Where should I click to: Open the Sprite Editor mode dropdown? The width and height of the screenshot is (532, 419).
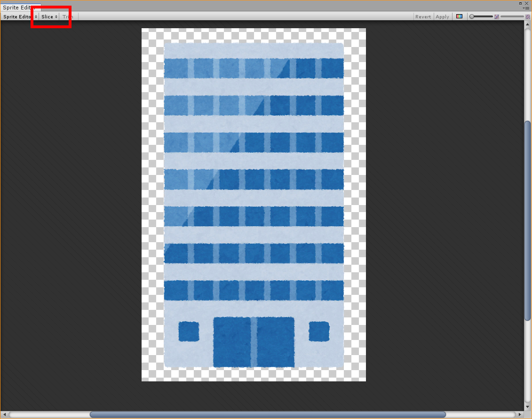click(20, 16)
